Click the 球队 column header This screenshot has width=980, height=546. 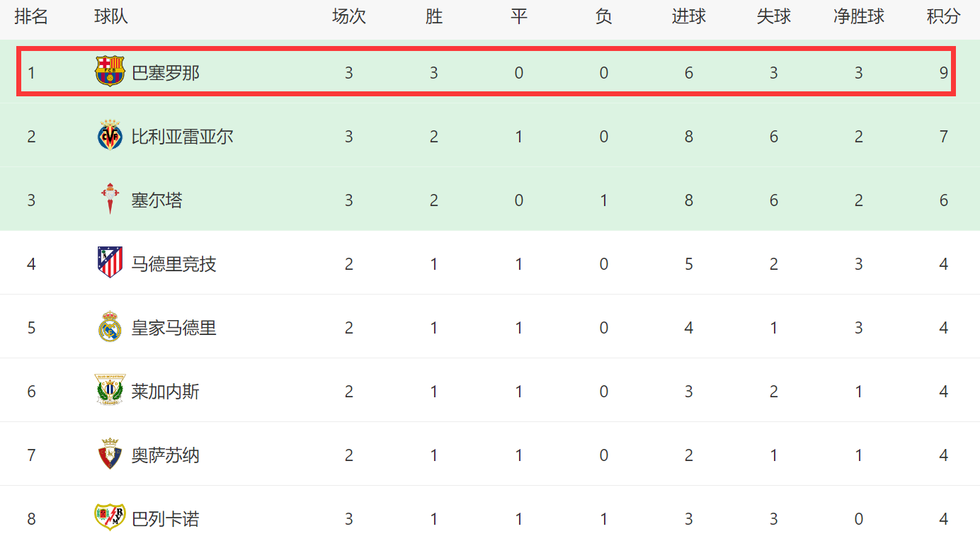(111, 17)
